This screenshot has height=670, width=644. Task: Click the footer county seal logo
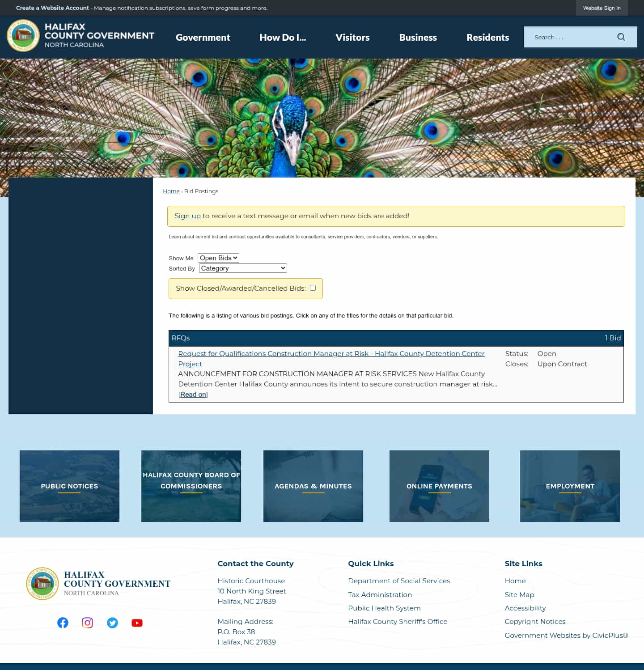coord(42,584)
